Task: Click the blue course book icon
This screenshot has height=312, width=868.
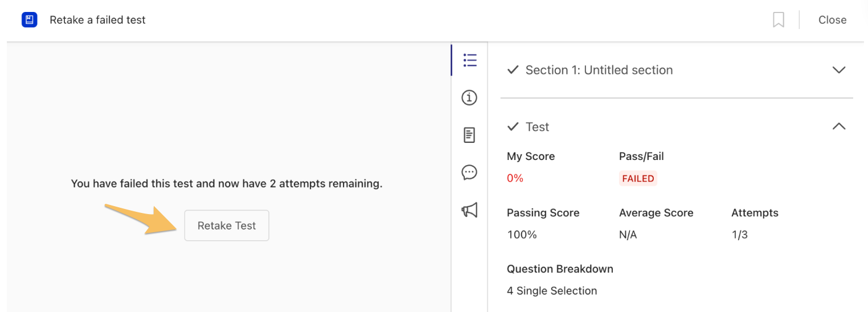Action: 29,20
